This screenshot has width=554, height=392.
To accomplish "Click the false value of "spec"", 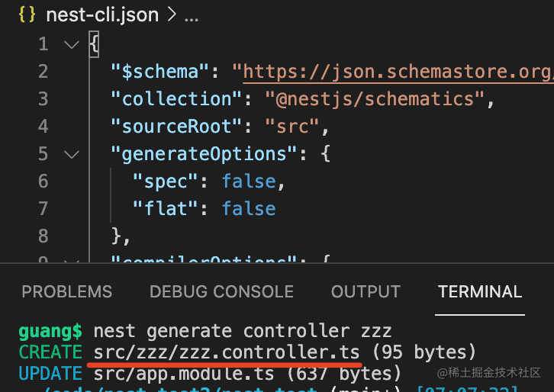I will coord(248,181).
